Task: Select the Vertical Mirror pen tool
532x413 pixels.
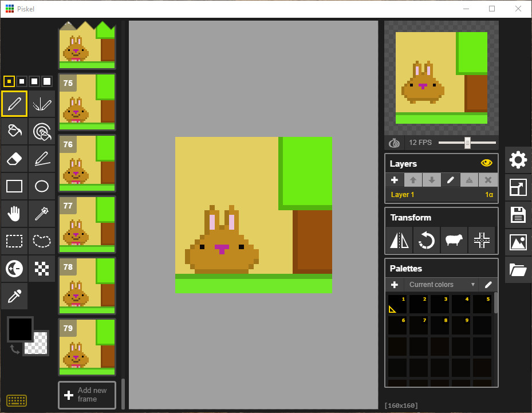Action: click(42, 104)
